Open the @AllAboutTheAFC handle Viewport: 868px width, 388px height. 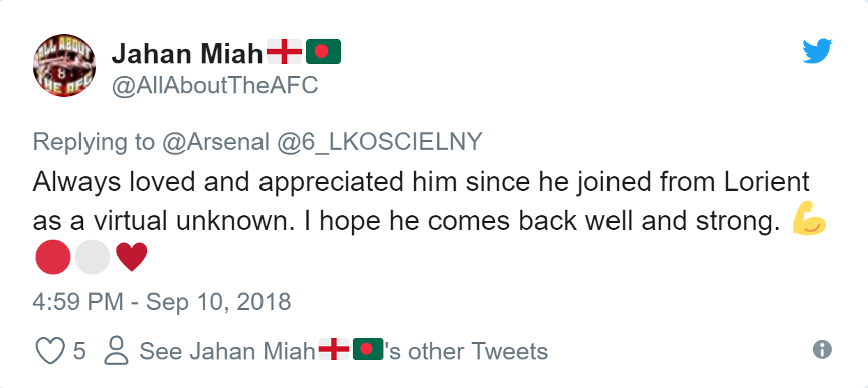click(x=214, y=85)
